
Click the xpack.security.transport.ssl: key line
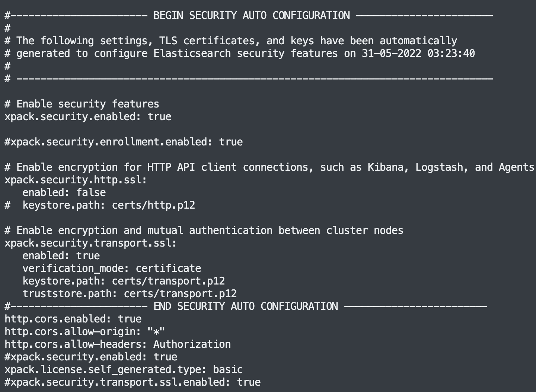(91, 243)
